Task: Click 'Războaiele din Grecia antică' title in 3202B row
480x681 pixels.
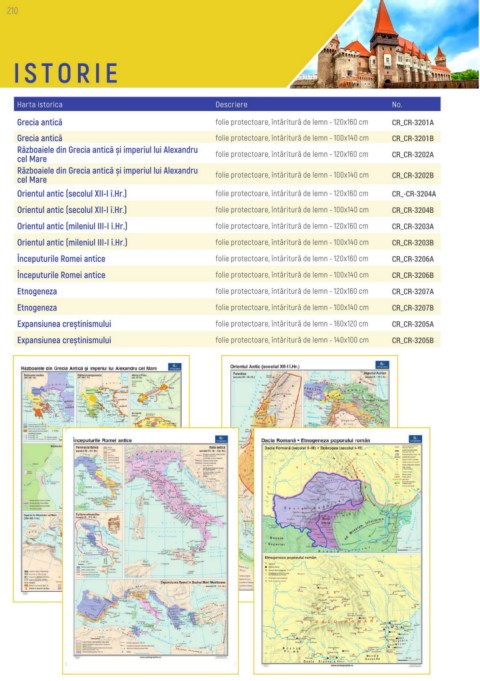Action: (x=107, y=175)
